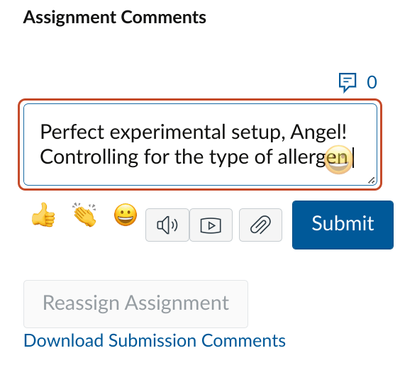Focus the assignment comment text area
Screen dimensions: 400x372
pyautogui.click(x=200, y=144)
